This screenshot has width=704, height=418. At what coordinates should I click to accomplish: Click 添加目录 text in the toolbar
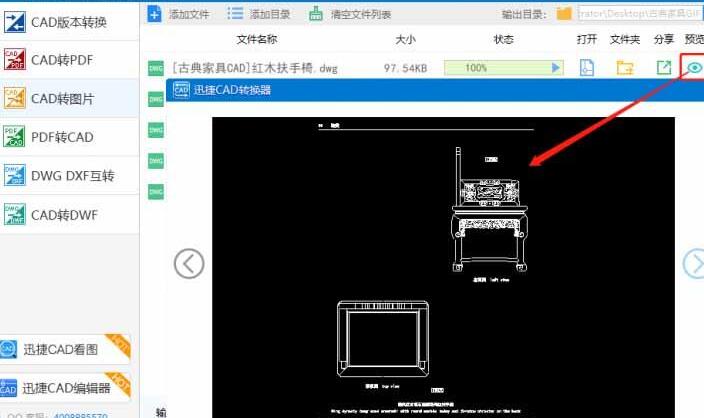click(x=270, y=14)
